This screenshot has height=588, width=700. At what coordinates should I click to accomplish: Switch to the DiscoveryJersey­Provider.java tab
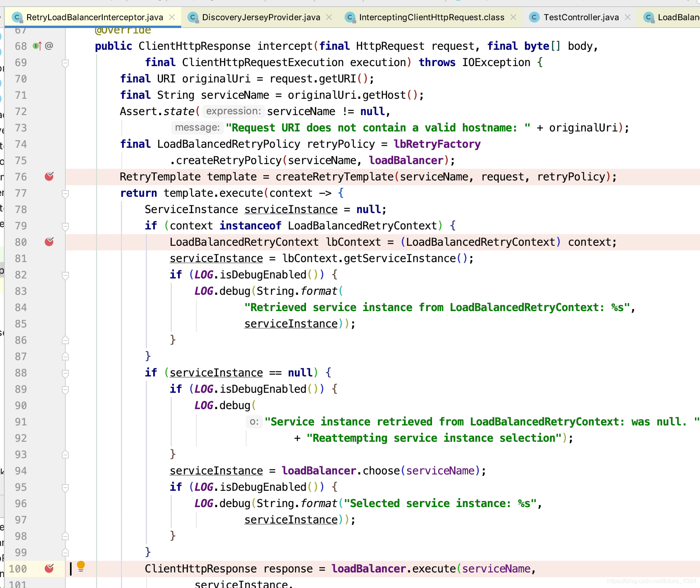coord(261,17)
